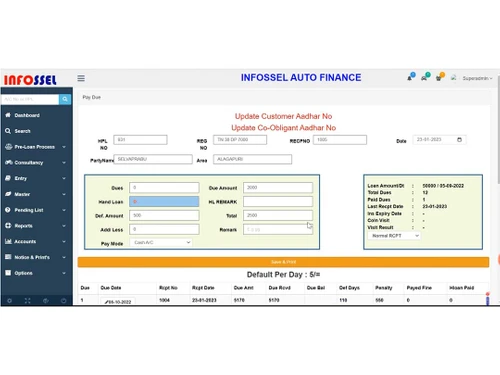Viewport: 500px width, 375px height.
Task: Click the Pending List question icon
Action: coord(8,210)
